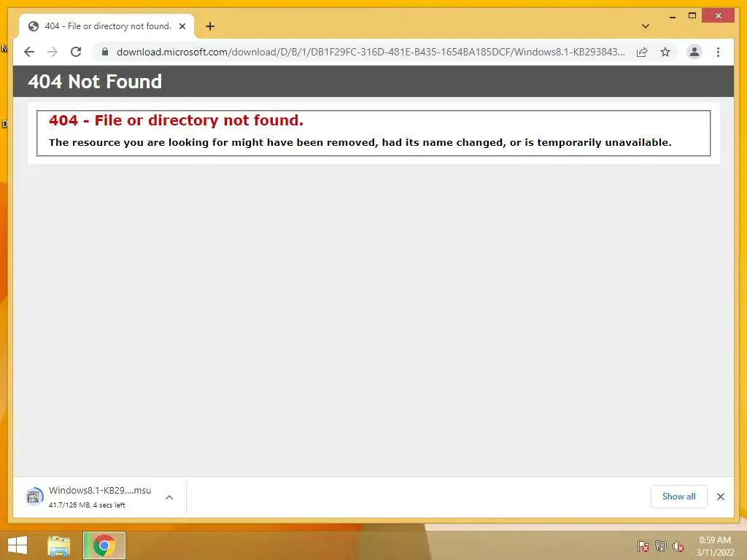Open the Windows8.1-KB29 msu download item
The image size is (747, 560).
[100, 497]
